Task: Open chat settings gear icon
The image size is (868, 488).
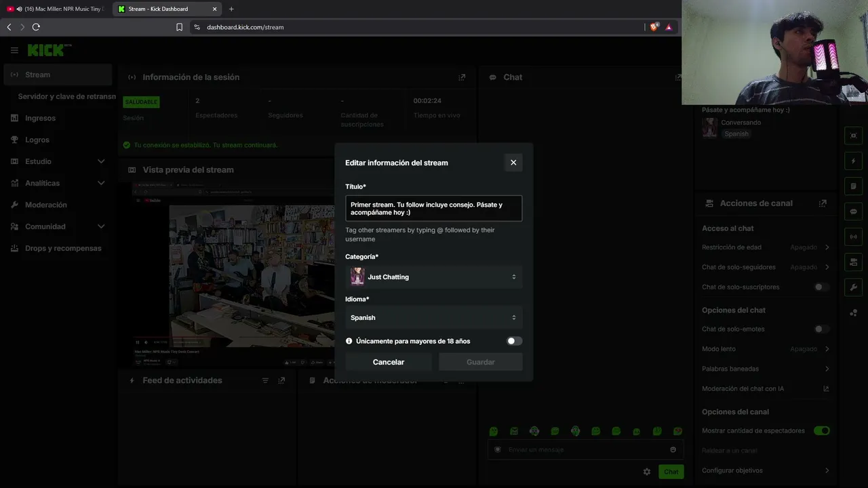Action: point(647,472)
